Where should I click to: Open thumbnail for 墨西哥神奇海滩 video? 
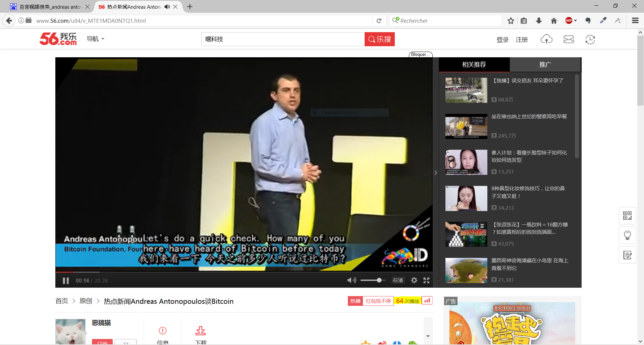(x=466, y=270)
